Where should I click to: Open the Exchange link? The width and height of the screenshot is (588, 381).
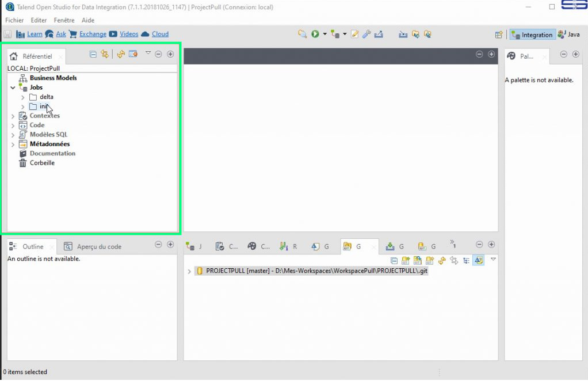click(x=93, y=34)
